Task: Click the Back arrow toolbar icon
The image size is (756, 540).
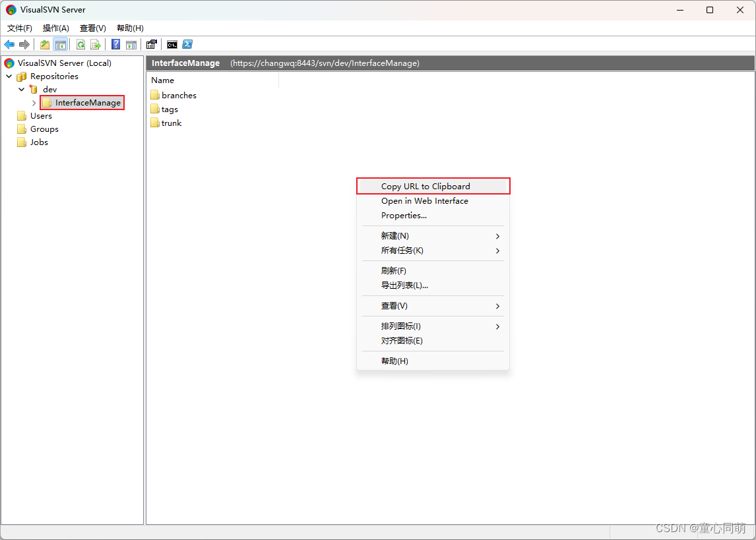Action: click(x=9, y=44)
